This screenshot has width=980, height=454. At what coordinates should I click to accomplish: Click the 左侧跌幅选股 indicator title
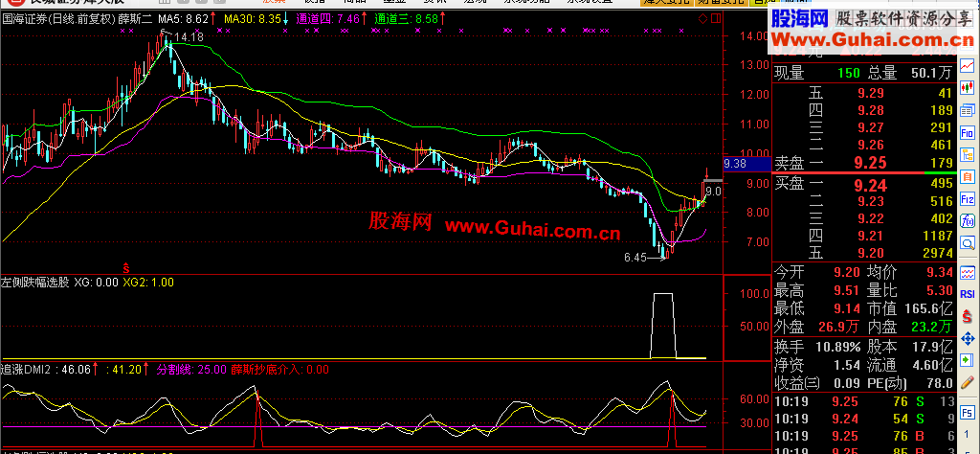pos(35,282)
